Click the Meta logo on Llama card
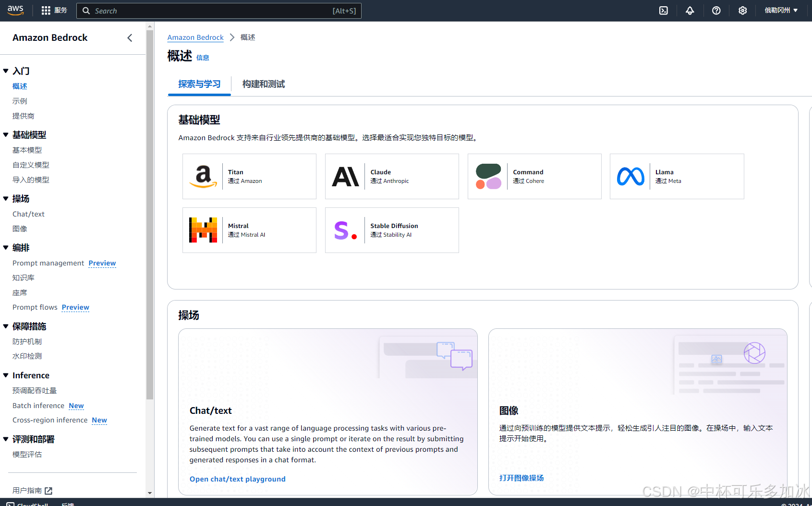812x506 pixels. (630, 177)
